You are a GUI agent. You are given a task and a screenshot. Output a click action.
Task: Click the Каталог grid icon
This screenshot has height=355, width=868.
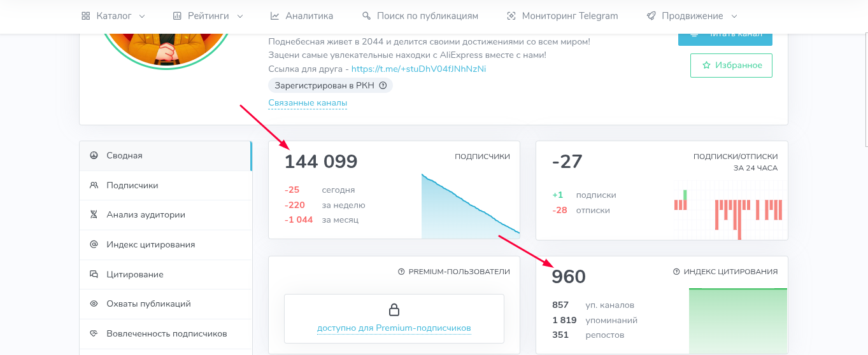tap(86, 16)
